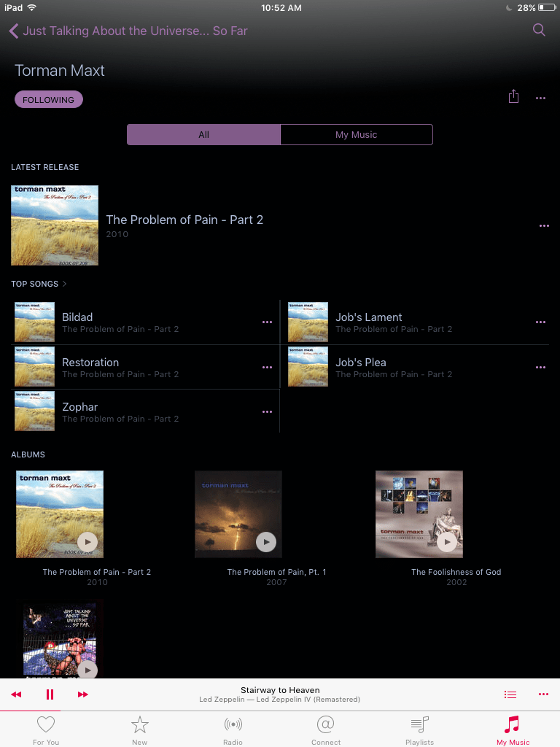Open more options for Job's Lament

click(540, 322)
